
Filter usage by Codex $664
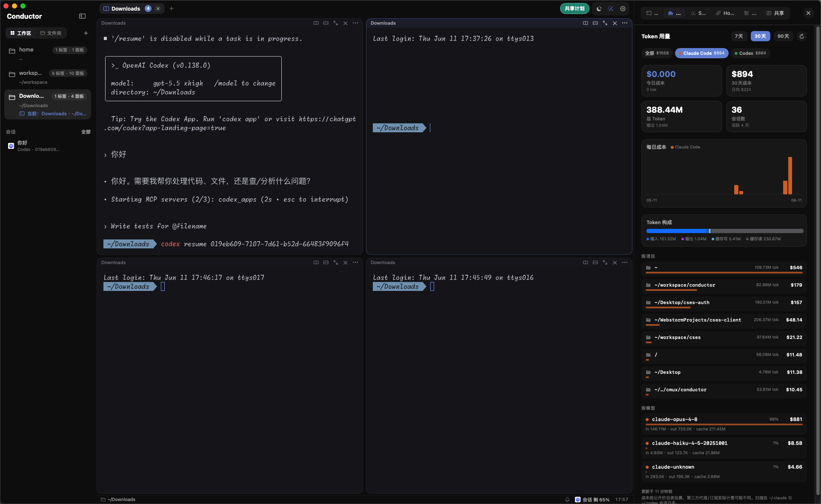pyautogui.click(x=750, y=53)
